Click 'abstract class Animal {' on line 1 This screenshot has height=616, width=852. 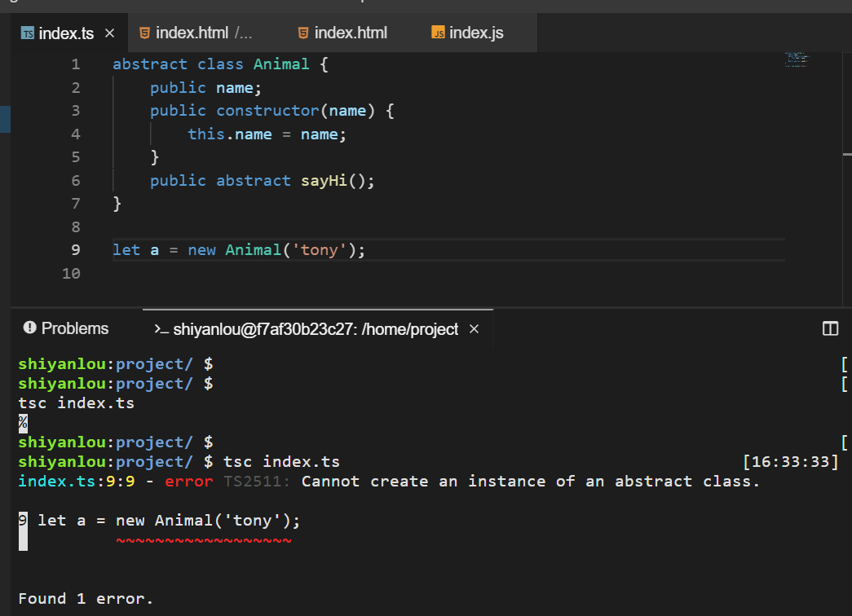[x=220, y=64]
